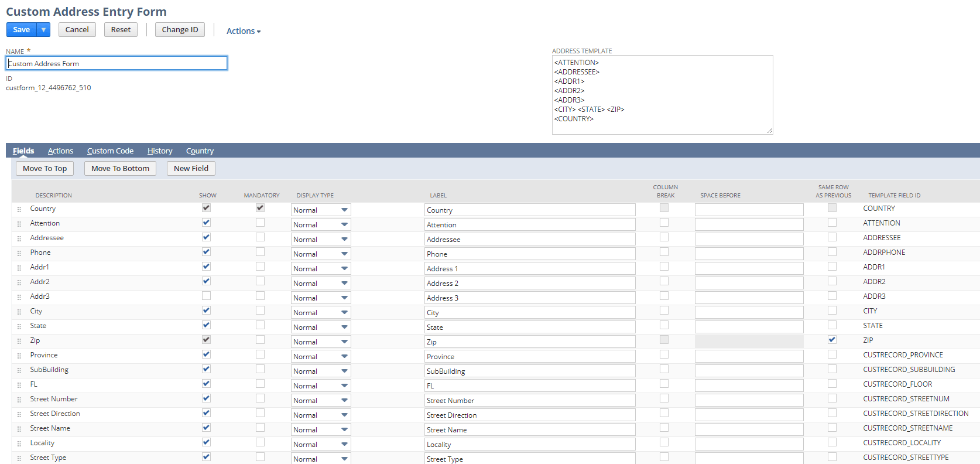Open Display Type dropdown for Street Name

click(321, 429)
